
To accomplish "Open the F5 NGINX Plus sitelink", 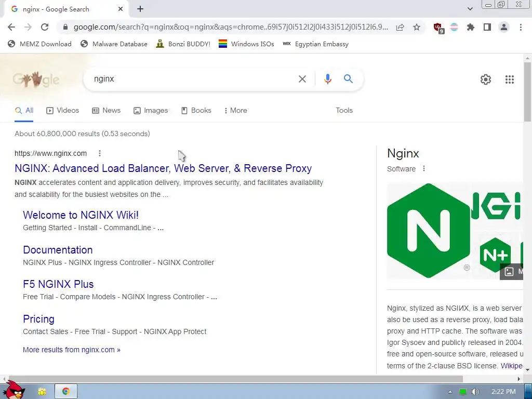I will [58, 284].
